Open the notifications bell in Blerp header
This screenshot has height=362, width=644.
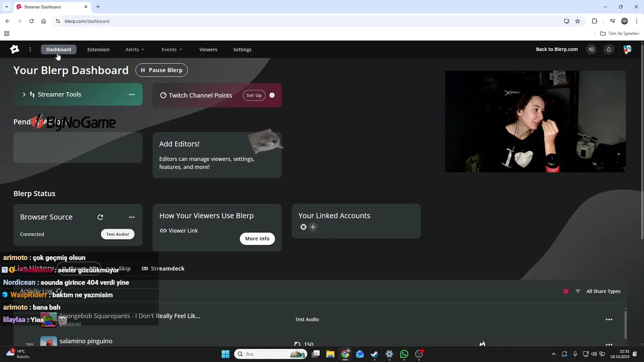609,49
